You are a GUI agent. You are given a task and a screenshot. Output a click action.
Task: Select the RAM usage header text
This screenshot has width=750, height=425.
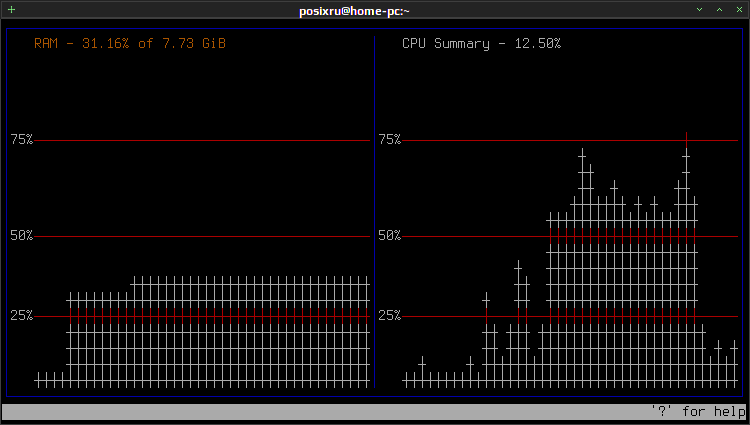(x=130, y=44)
